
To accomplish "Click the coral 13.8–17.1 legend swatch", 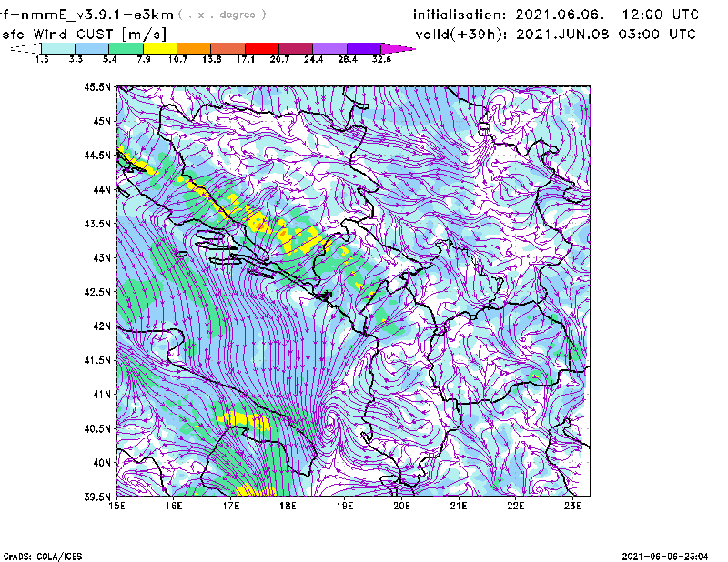I will pos(228,48).
